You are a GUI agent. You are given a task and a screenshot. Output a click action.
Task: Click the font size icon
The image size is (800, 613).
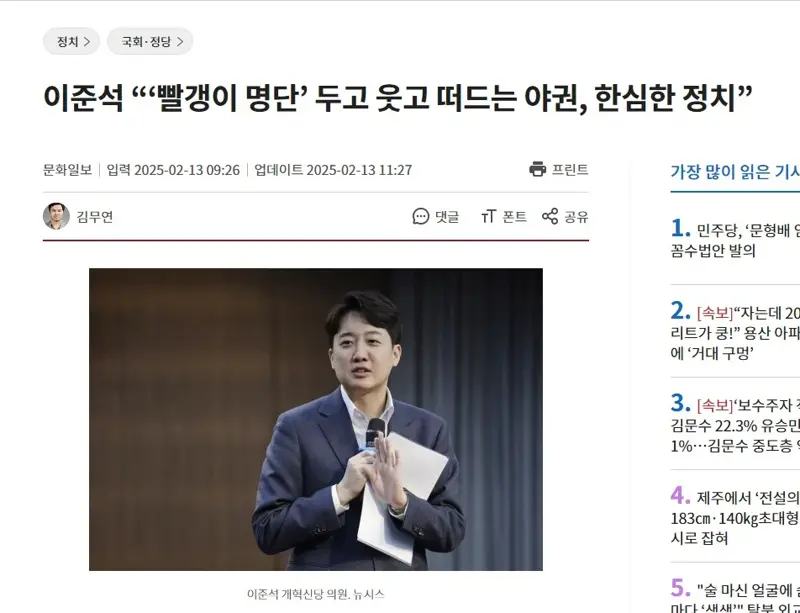point(488,216)
